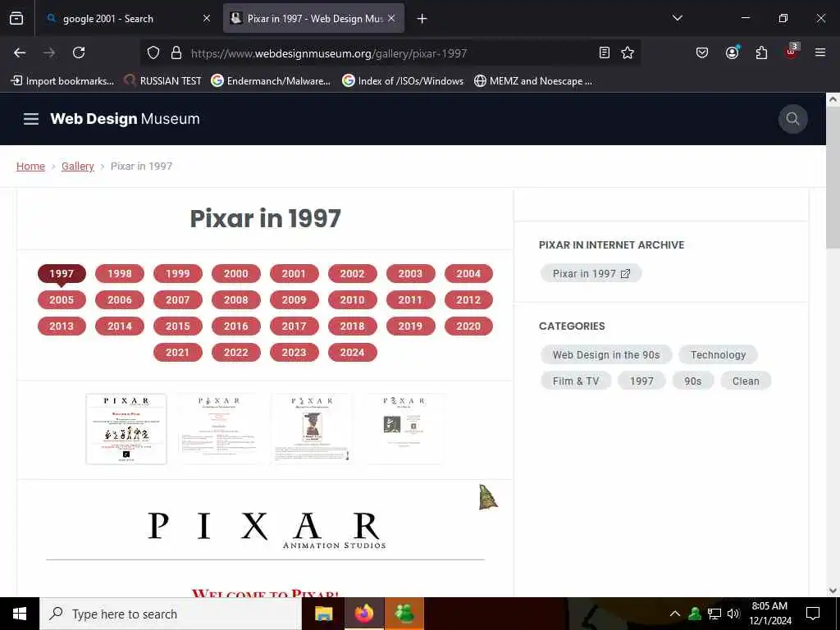Viewport: 840px width, 630px height.
Task: Open the network status tray icon
Action: click(x=714, y=614)
